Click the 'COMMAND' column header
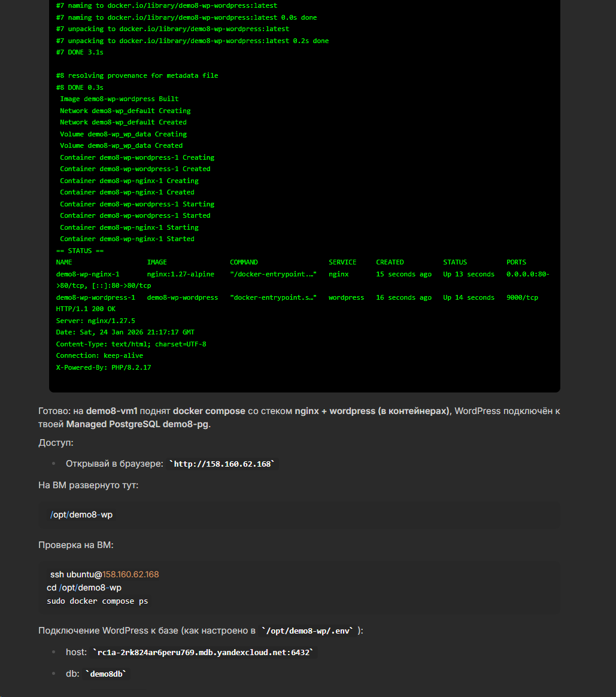 coord(244,262)
